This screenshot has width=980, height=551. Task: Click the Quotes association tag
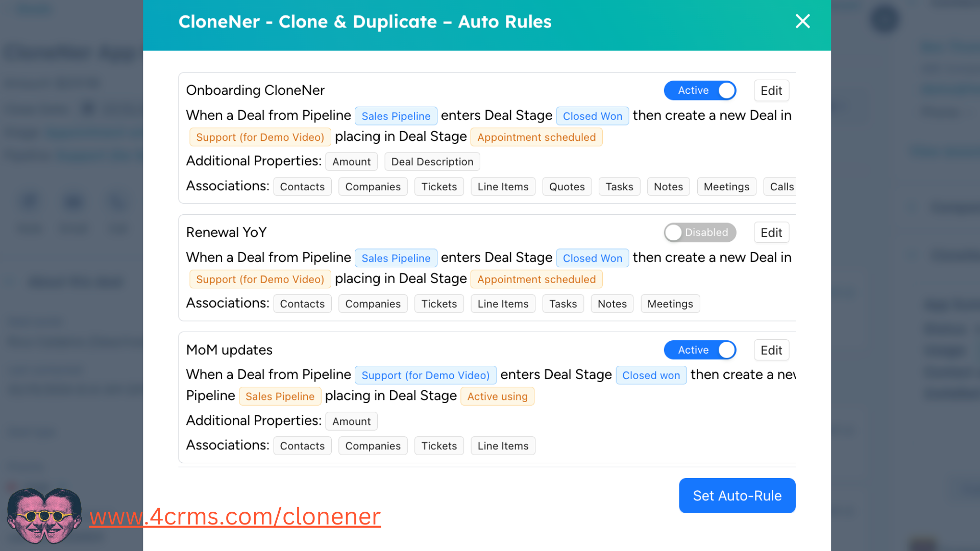pos(567,187)
